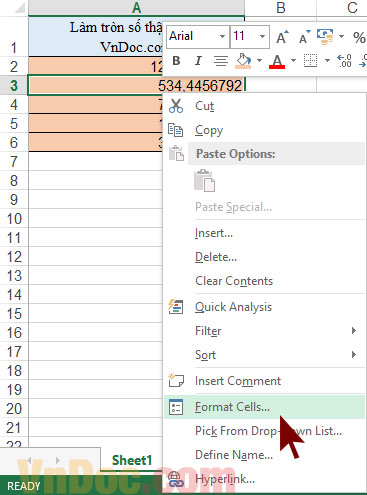Click the scissors Cut icon
The height and width of the screenshot is (495, 367).
pos(176,106)
